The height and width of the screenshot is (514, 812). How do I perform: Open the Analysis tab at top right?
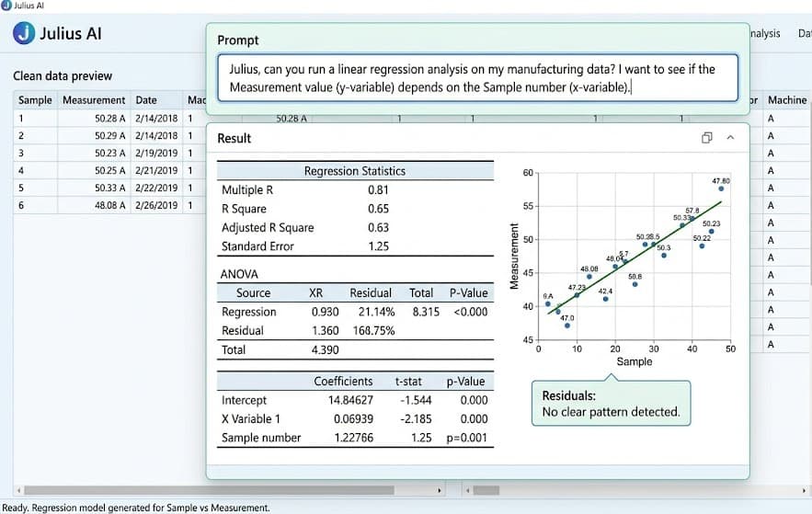tap(764, 34)
